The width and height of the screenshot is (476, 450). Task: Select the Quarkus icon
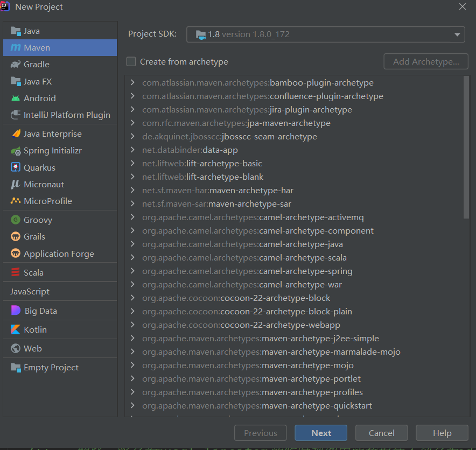(x=16, y=167)
